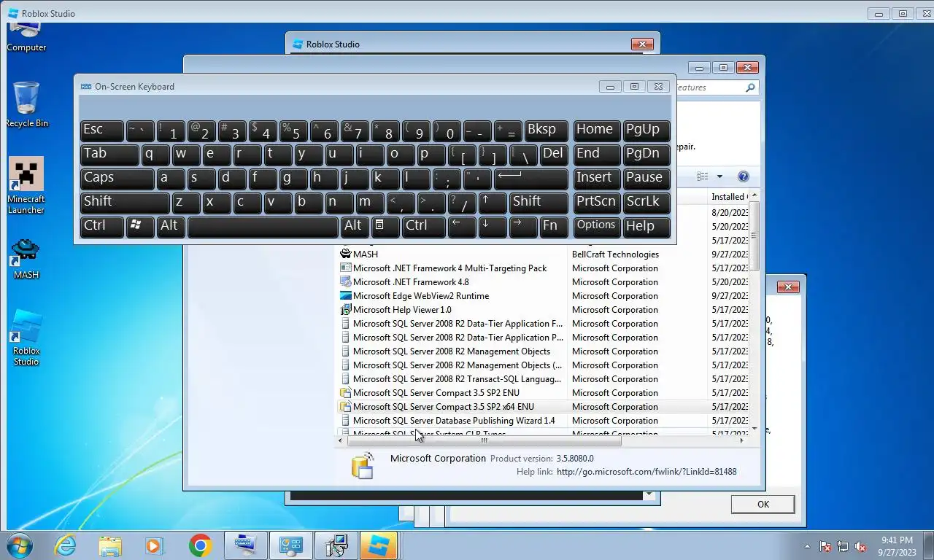Open Windows Media Player from the taskbar
The height and width of the screenshot is (560, 934).
pyautogui.click(x=154, y=545)
